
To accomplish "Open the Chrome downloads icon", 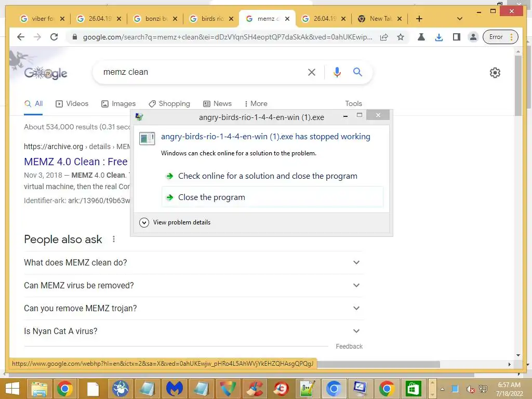I will tap(438, 37).
